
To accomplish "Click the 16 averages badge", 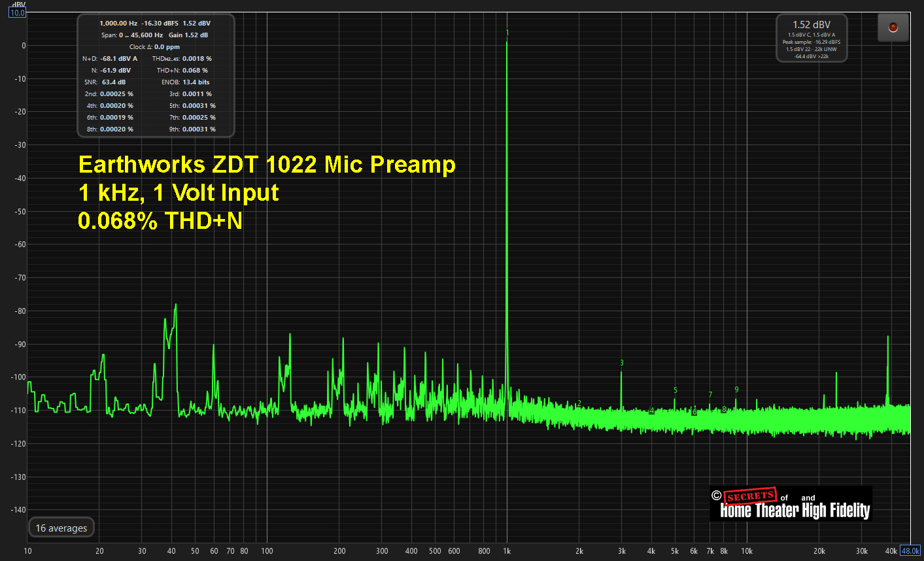I will 61,528.
